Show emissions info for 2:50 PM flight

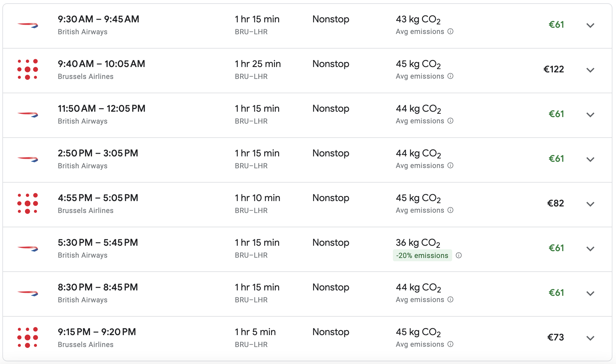451,166
